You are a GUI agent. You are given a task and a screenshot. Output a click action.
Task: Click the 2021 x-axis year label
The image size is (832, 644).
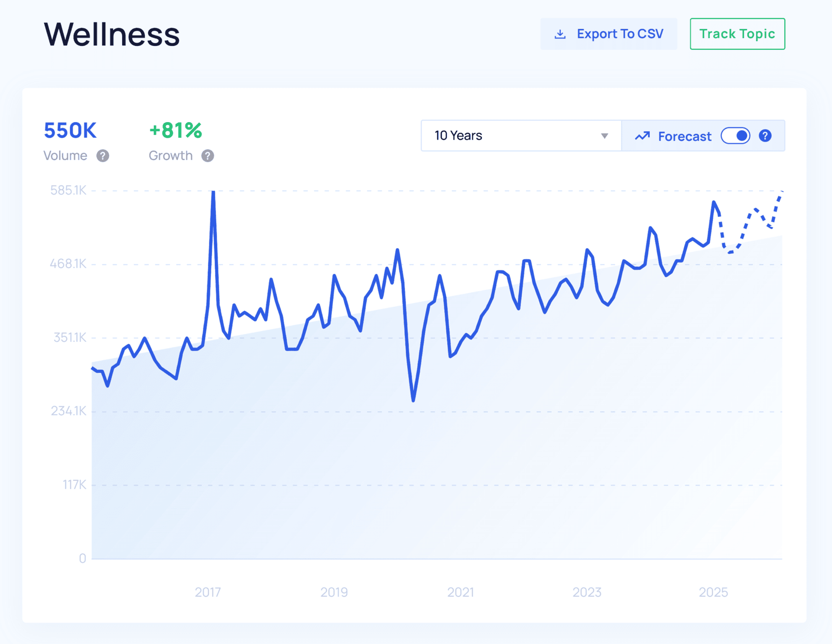coord(460,592)
